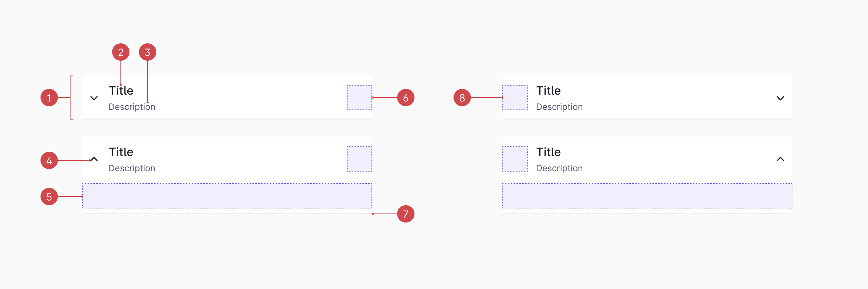This screenshot has height=289, width=868.
Task: Collapse bottom-right accordion using up chevron
Action: (780, 159)
